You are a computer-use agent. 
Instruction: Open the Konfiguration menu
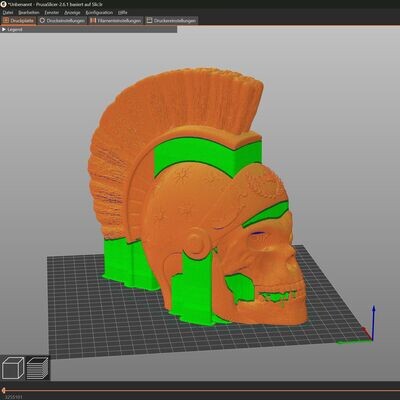pos(99,13)
